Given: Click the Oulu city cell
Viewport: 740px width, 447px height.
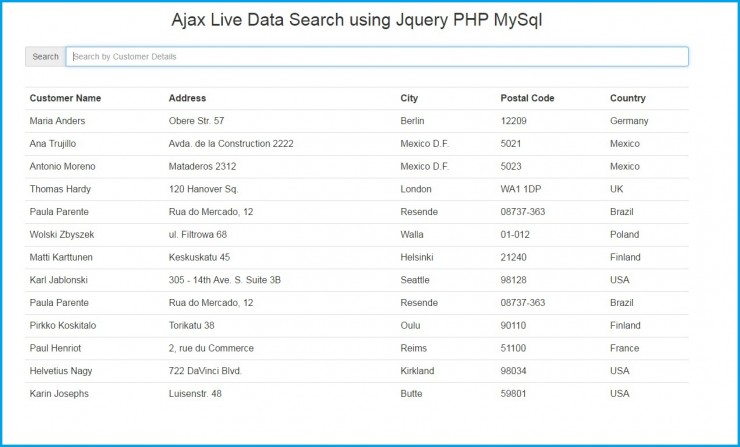Looking at the screenshot, I should coord(410,325).
